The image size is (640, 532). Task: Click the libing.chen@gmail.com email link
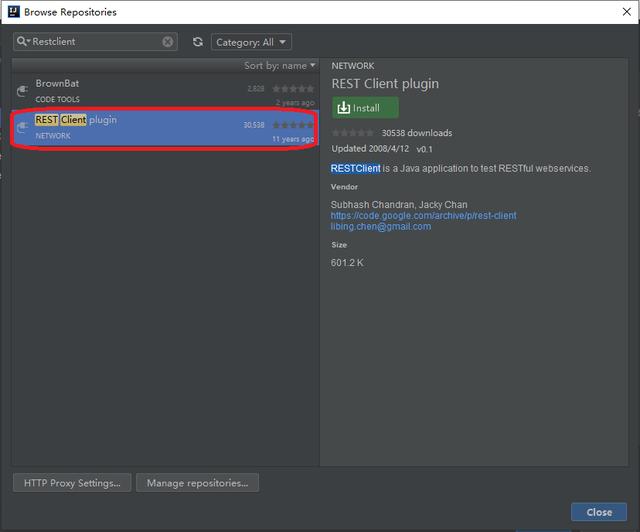pyautogui.click(x=380, y=226)
